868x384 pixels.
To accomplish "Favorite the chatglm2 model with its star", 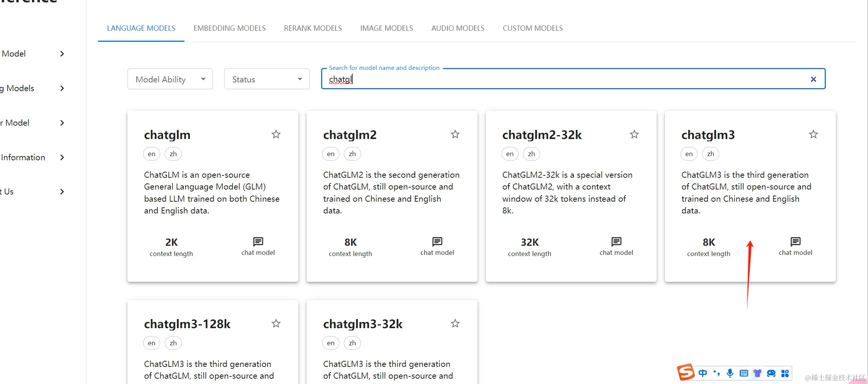I will (x=455, y=134).
